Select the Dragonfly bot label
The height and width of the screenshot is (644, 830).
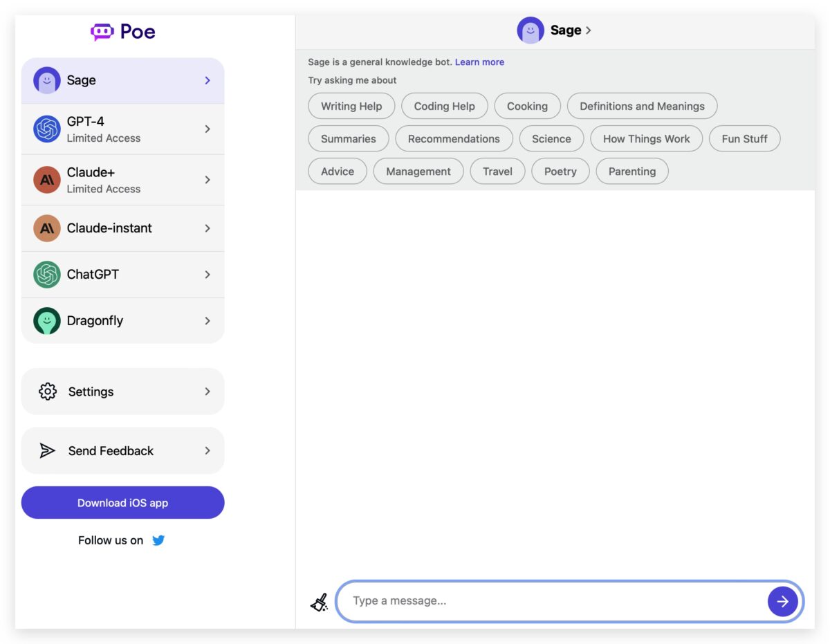tap(95, 321)
